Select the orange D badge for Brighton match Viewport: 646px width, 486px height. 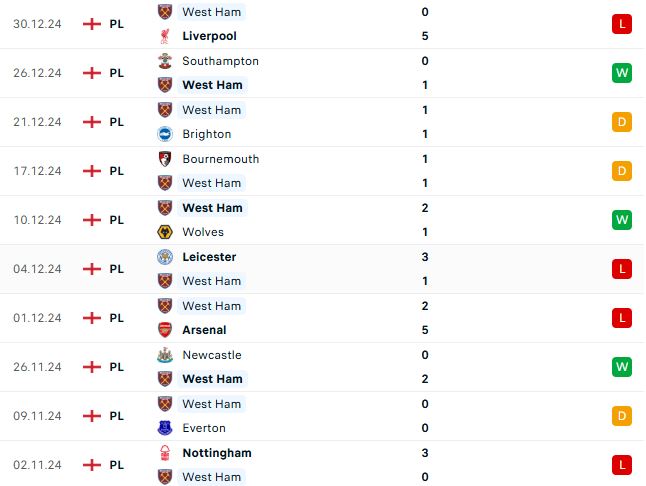coord(622,122)
